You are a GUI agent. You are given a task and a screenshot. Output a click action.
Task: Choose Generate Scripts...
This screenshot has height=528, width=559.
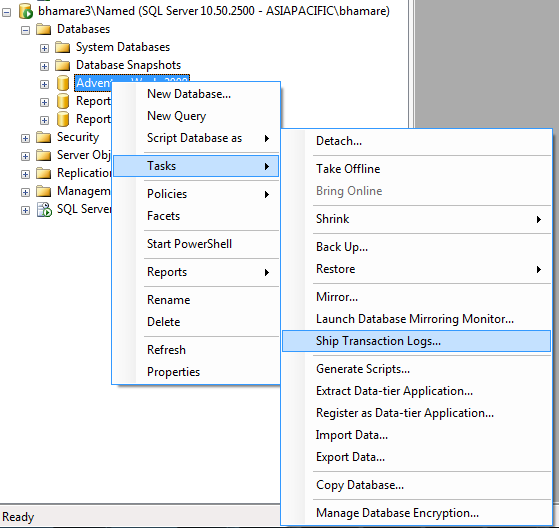416,369
